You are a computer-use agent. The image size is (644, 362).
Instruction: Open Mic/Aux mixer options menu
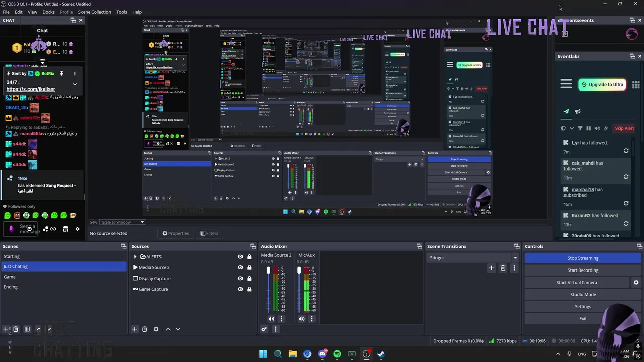click(311, 319)
